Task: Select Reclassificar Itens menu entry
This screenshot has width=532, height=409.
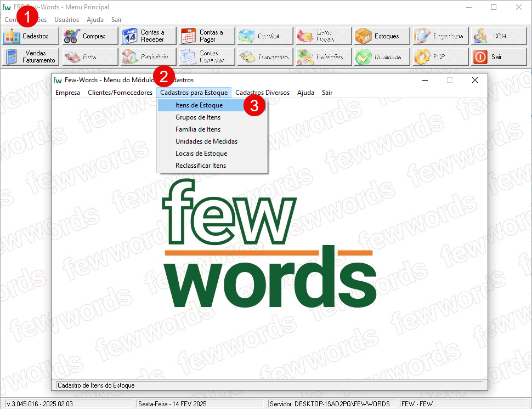Action: coord(212,166)
